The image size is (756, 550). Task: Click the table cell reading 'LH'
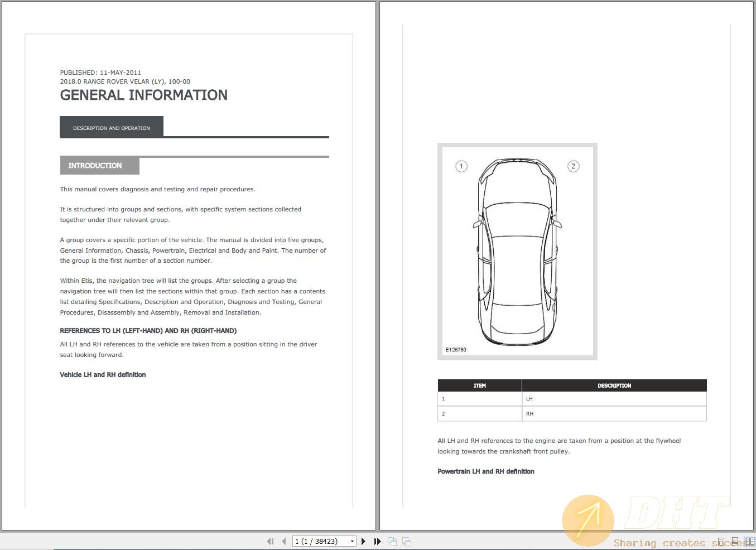614,399
